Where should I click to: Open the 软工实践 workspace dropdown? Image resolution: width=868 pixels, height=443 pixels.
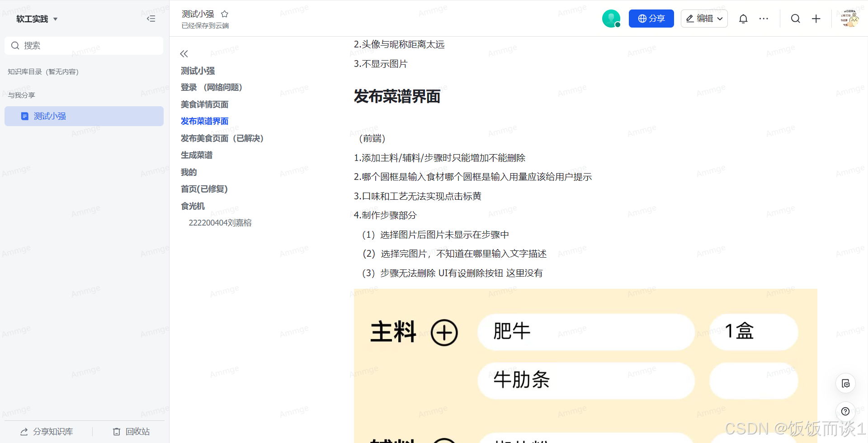coord(37,19)
